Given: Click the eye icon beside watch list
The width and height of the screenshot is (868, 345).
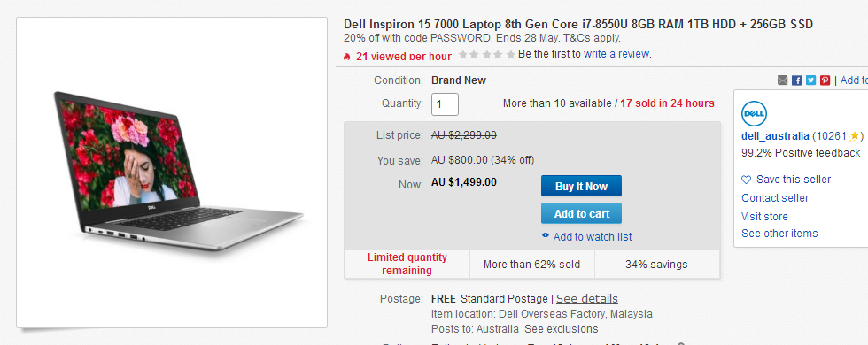Looking at the screenshot, I should [546, 236].
